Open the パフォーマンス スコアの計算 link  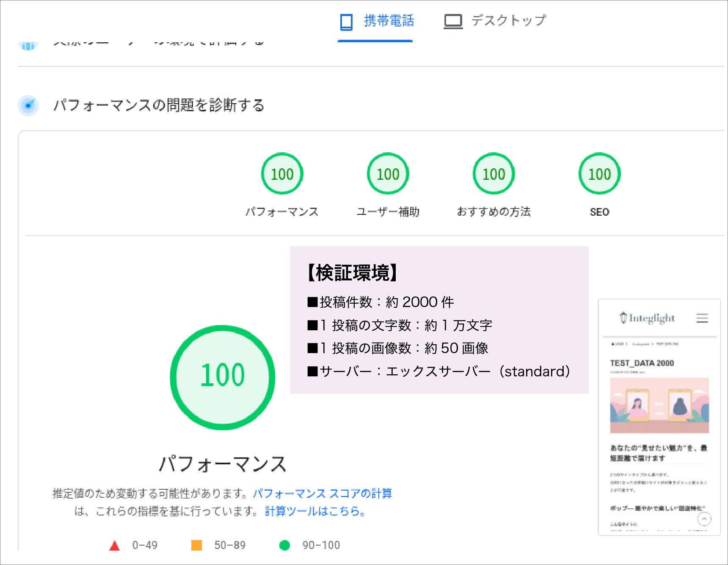tap(322, 494)
